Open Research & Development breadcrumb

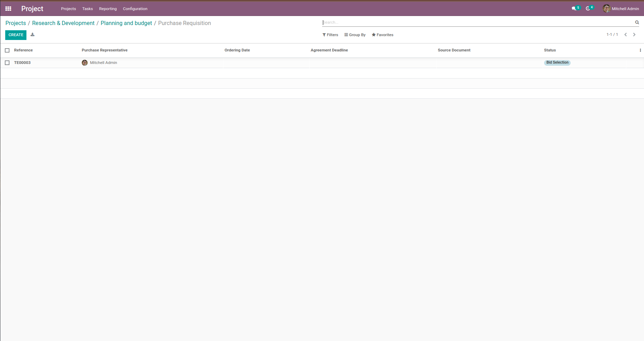pos(63,23)
